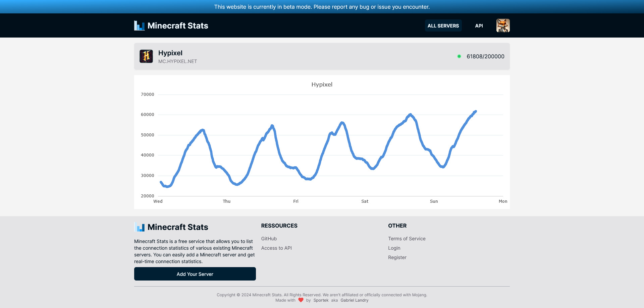This screenshot has height=308, width=644.
Task: Click the Hypixel server icon
Action: coord(146,56)
